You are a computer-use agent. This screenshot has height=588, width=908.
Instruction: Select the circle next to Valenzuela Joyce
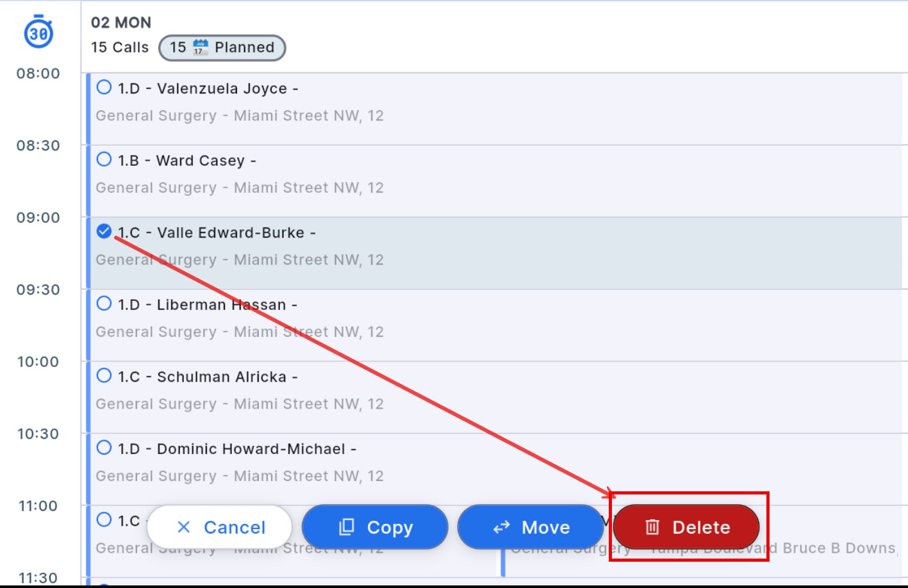pyautogui.click(x=103, y=87)
